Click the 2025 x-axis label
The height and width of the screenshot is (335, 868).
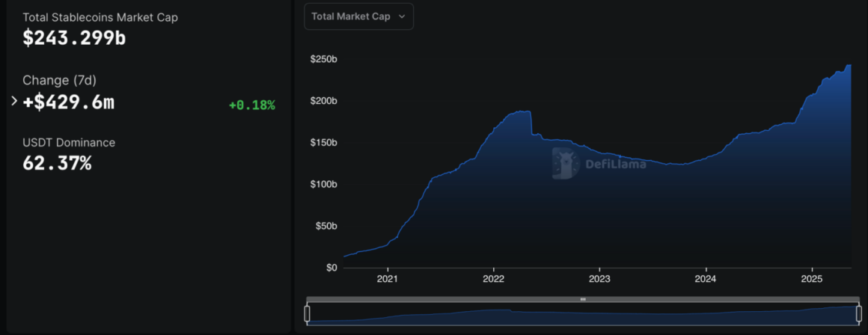(812, 279)
